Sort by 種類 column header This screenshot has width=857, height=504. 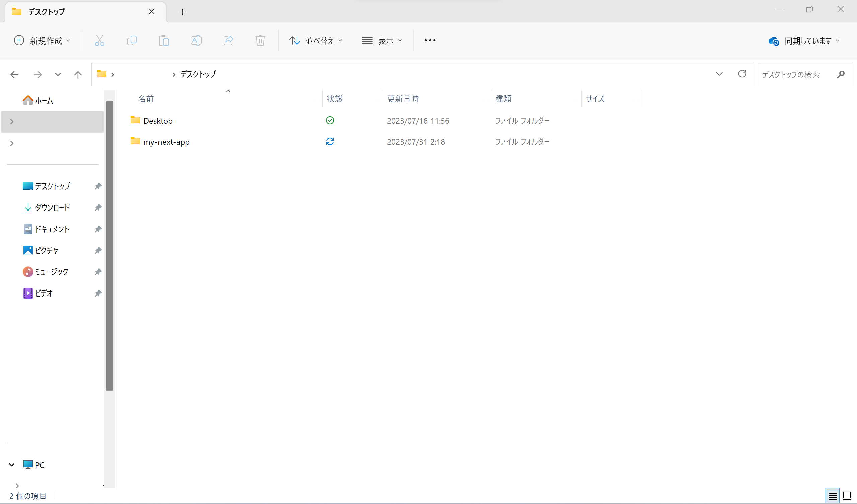[503, 99]
